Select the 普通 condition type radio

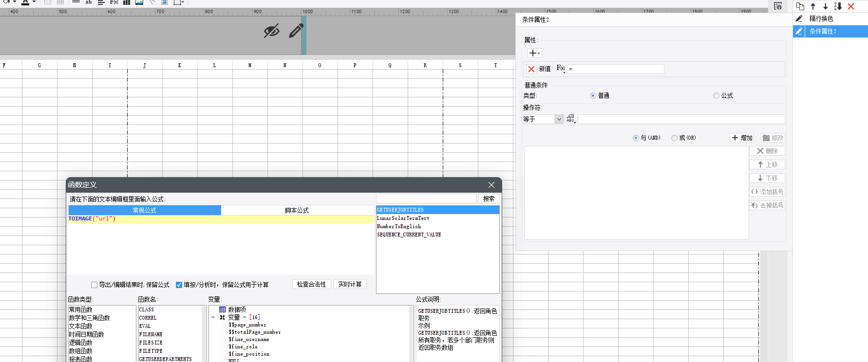[593, 95]
